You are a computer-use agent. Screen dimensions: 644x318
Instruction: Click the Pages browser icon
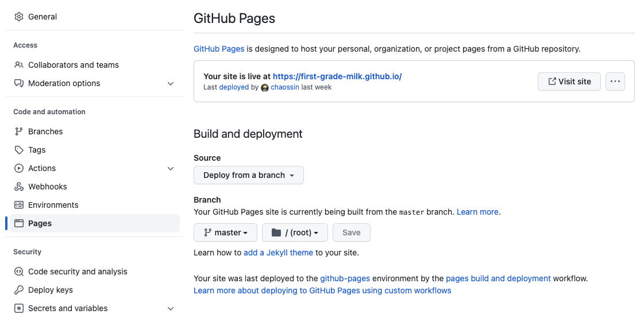[18, 223]
